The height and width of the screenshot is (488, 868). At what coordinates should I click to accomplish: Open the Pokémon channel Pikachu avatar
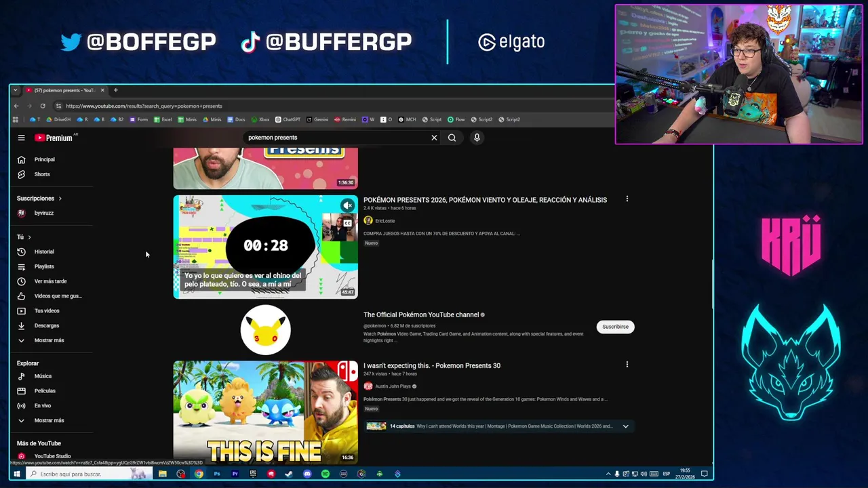(x=265, y=330)
